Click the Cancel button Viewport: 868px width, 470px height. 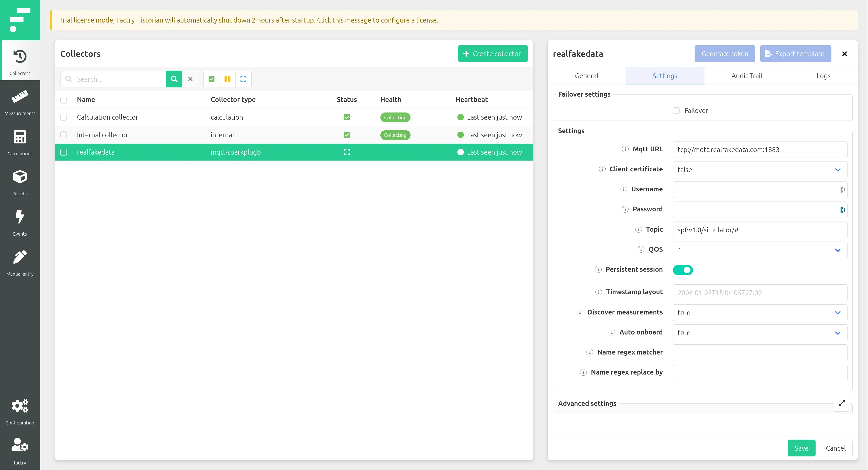point(835,448)
